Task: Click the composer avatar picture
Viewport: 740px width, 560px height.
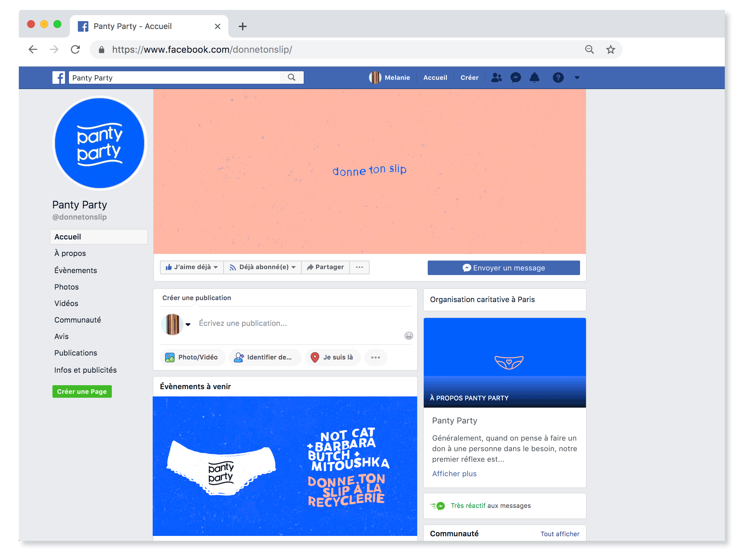Action: [172, 324]
